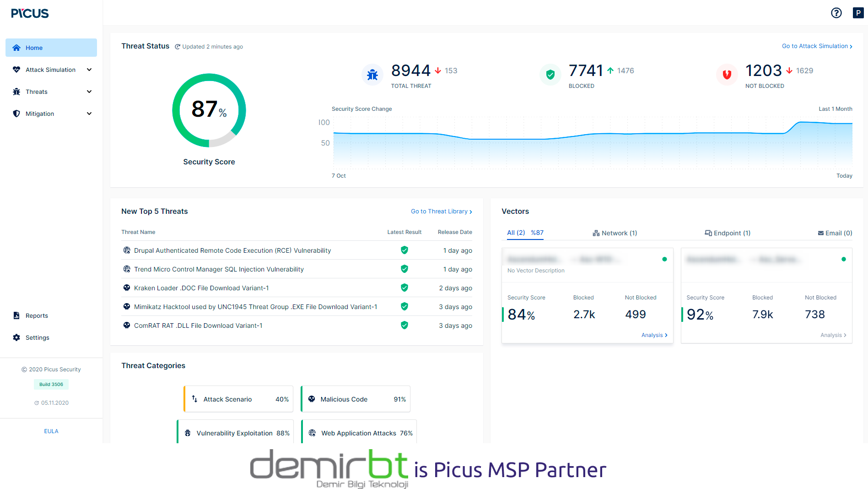Expand the Threats menu chevron
The image size is (868, 489).
(x=89, y=92)
